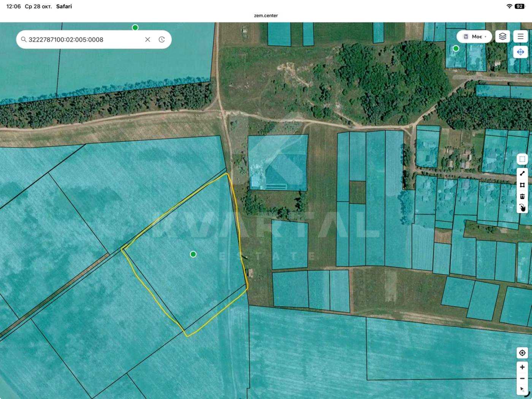Clear the cadastral number search field
This screenshot has width=532, height=399.
point(147,40)
